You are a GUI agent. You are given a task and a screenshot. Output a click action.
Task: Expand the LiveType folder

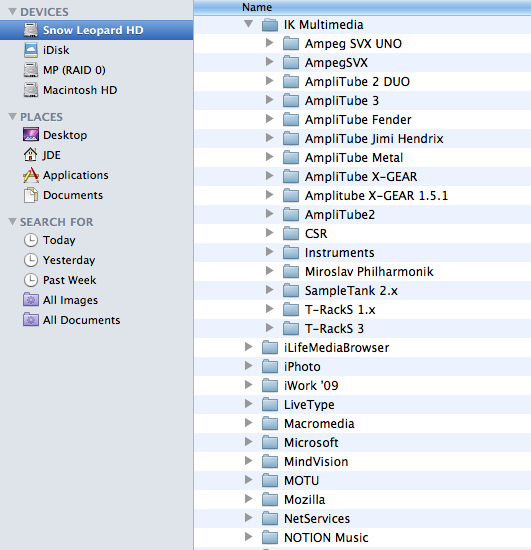tap(248, 404)
